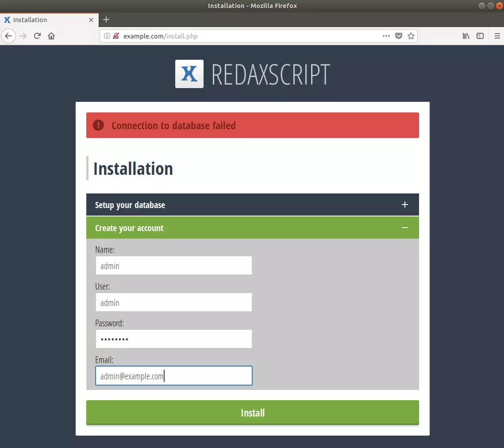Click the 'Password:' label

coord(109,323)
